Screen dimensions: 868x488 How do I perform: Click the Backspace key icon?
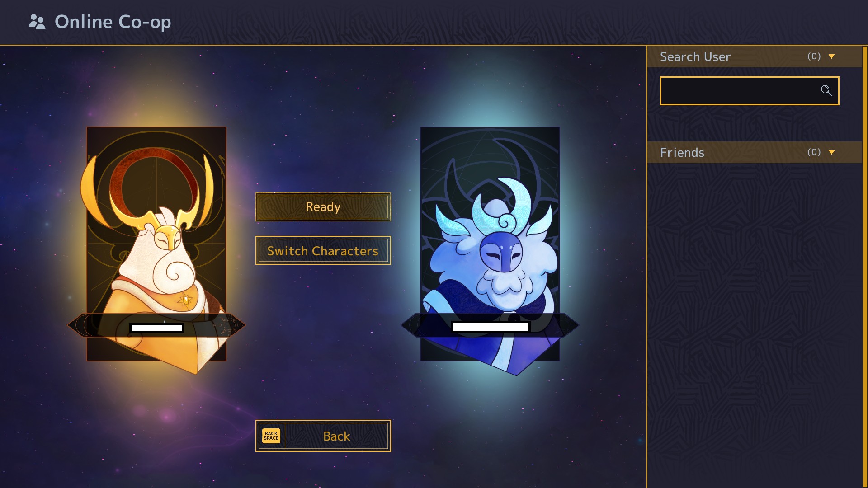pyautogui.click(x=271, y=436)
